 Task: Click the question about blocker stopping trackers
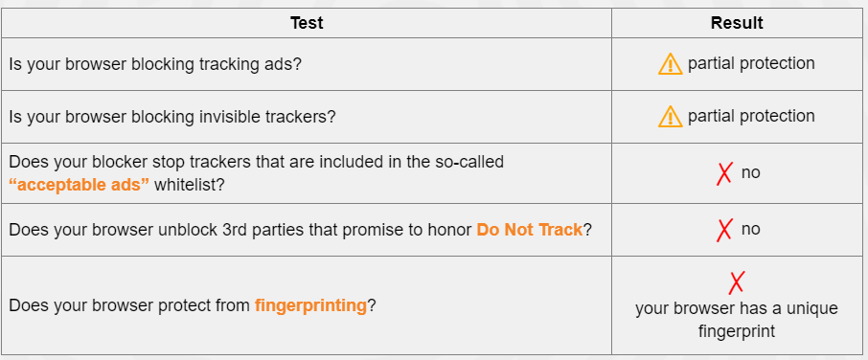pos(257,173)
